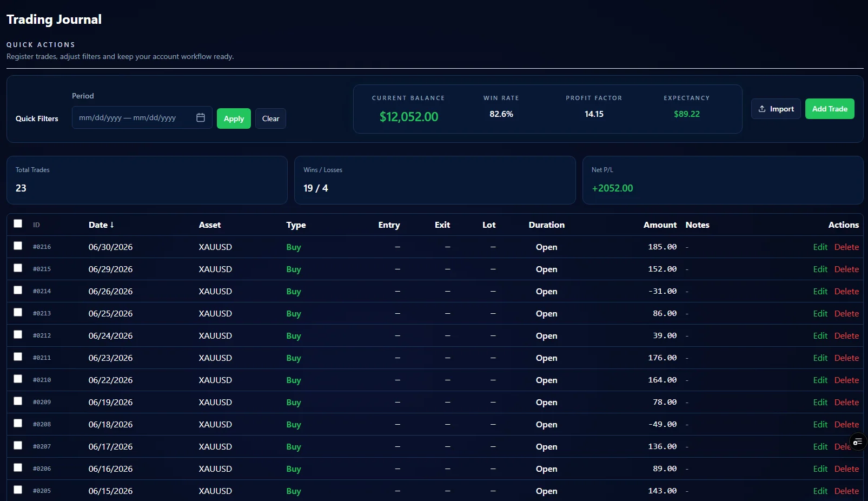Click the Apply filter button
868x501 pixels.
(234, 118)
